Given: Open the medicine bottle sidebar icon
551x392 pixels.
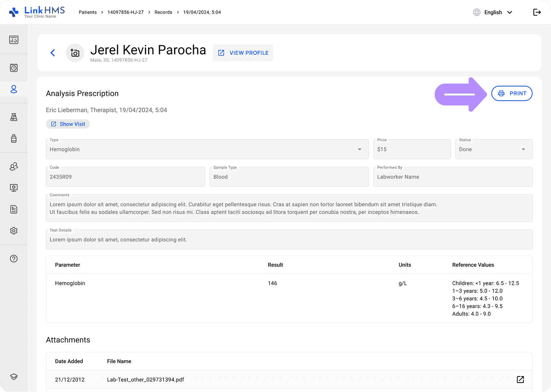Looking at the screenshot, I should pyautogui.click(x=14, y=139).
